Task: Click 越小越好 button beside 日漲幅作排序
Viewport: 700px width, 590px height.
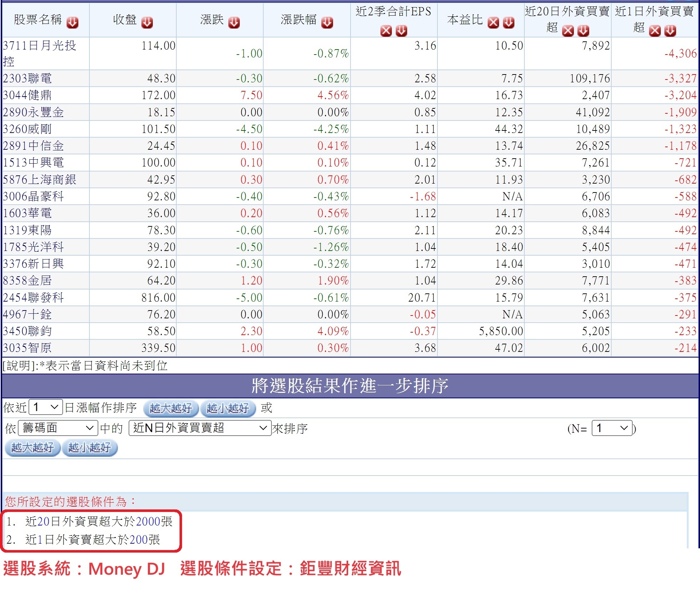Action: (228, 408)
